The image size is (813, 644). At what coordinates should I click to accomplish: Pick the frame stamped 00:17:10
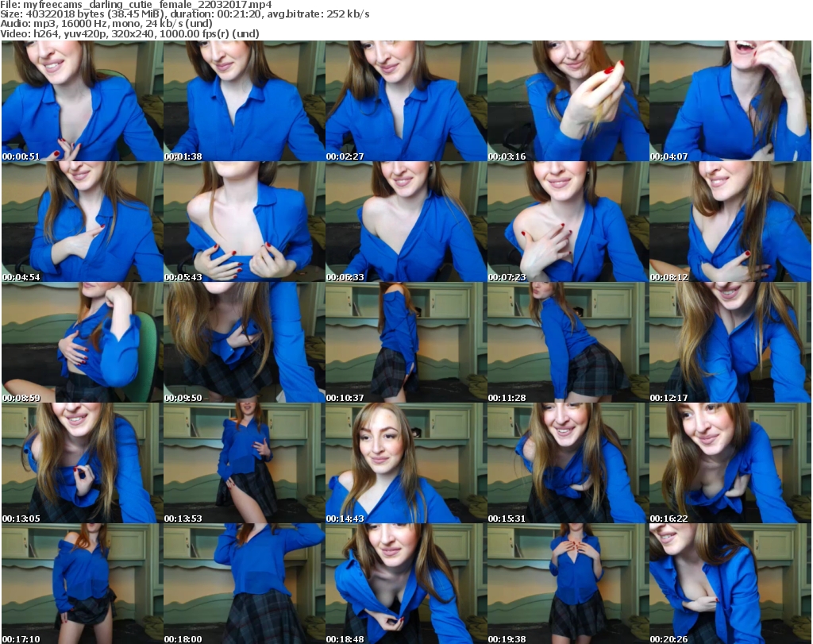click(83, 584)
